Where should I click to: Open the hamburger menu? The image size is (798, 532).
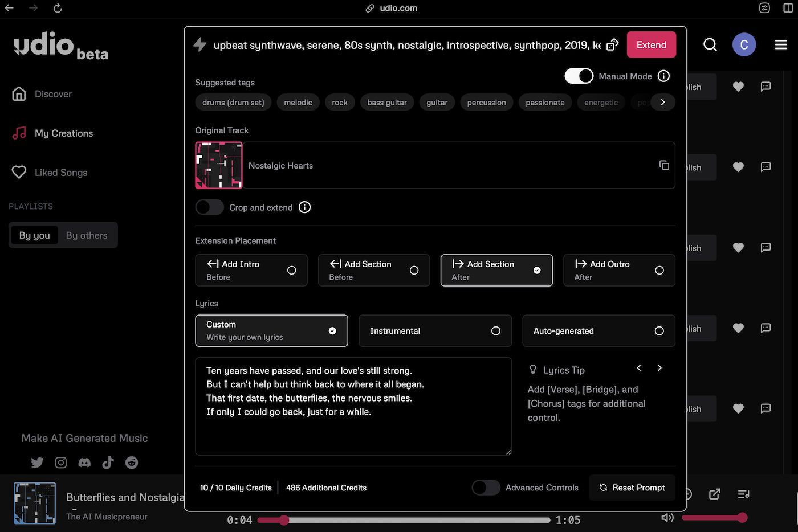pyautogui.click(x=781, y=44)
